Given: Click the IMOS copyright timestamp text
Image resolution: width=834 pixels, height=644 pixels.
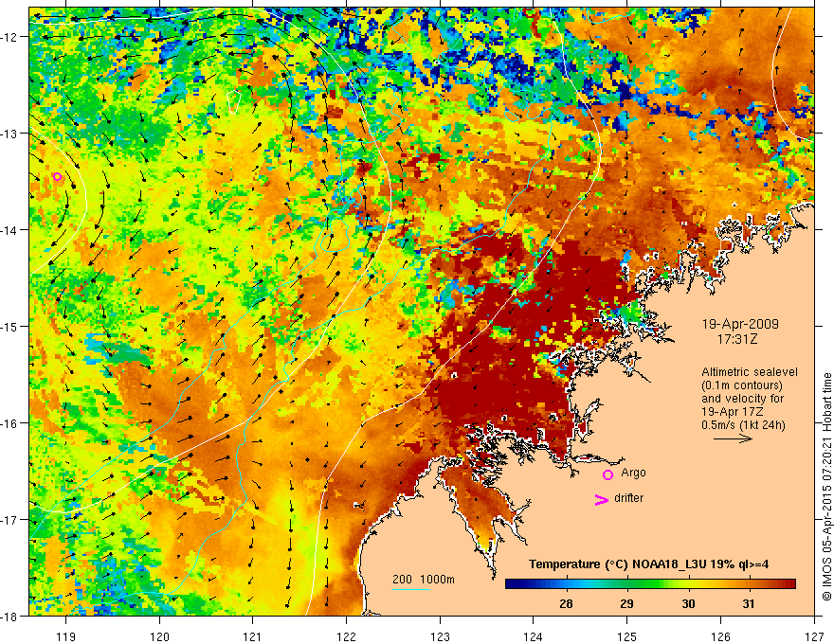Looking at the screenshot, I should tap(827, 488).
